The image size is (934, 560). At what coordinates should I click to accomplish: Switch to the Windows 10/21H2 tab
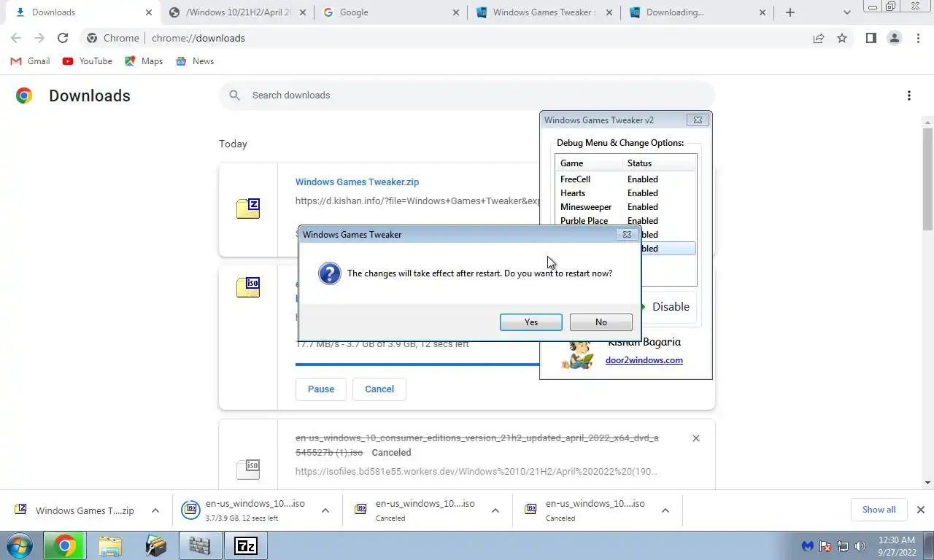coord(236,12)
